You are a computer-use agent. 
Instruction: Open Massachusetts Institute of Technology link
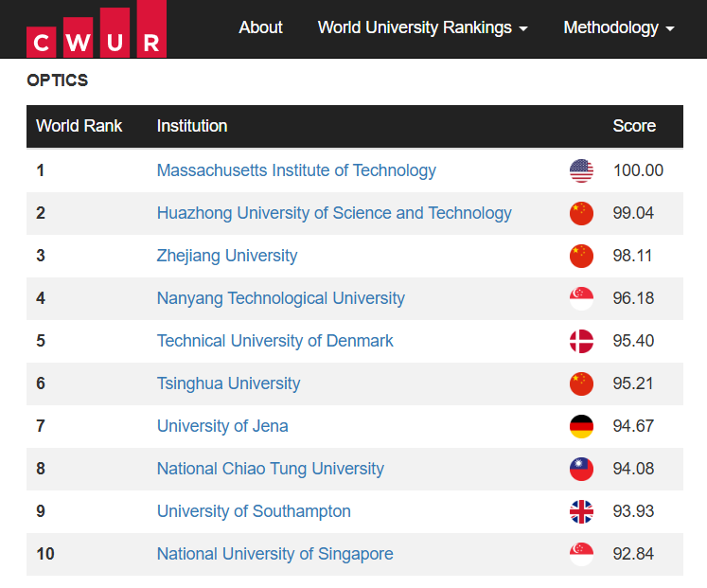(296, 170)
